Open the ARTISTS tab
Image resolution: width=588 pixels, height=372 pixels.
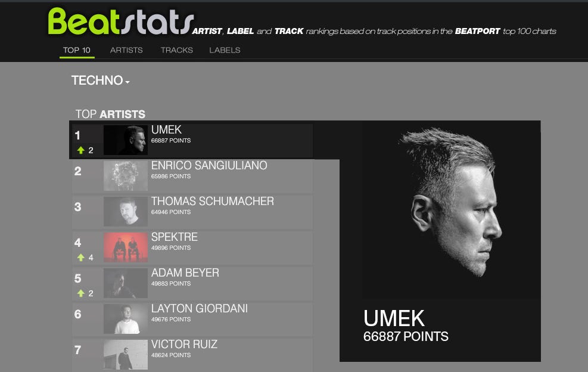pos(126,50)
